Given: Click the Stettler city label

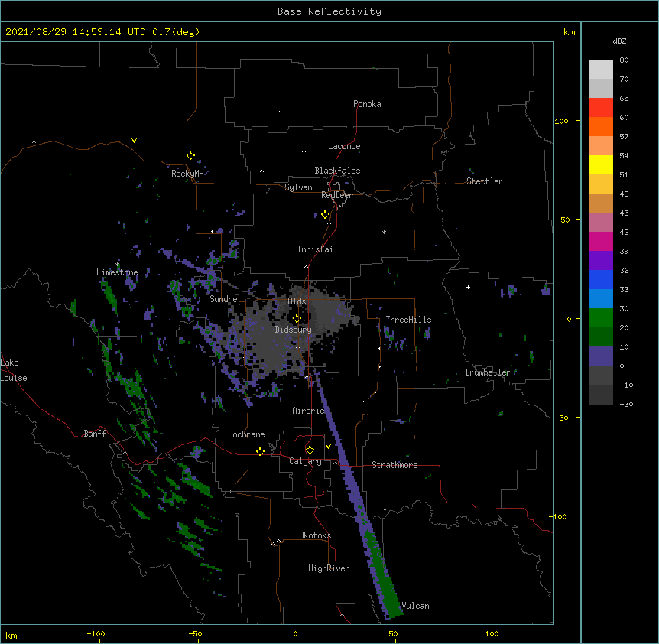Looking at the screenshot, I should 485,181.
